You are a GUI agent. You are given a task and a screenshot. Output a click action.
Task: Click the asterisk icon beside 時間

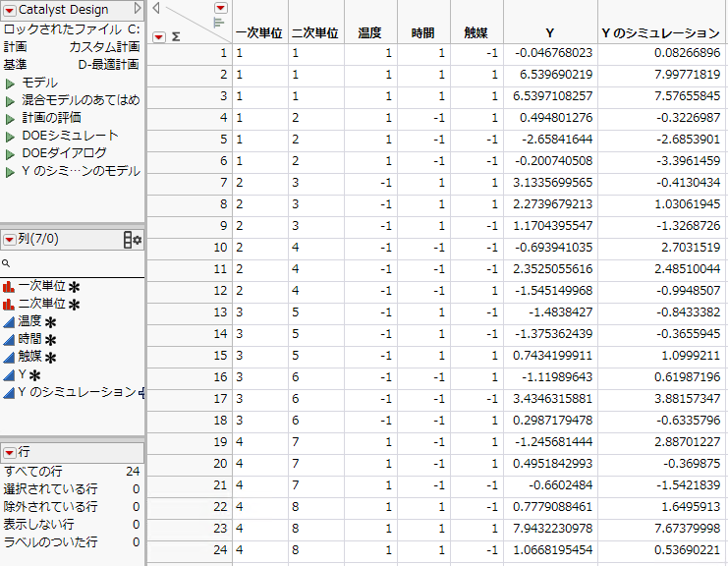click(x=50, y=340)
